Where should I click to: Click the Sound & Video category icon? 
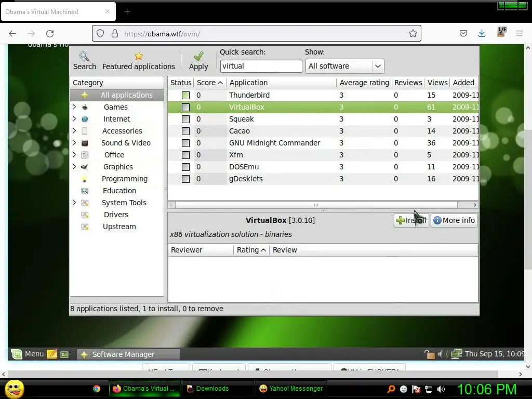click(85, 143)
